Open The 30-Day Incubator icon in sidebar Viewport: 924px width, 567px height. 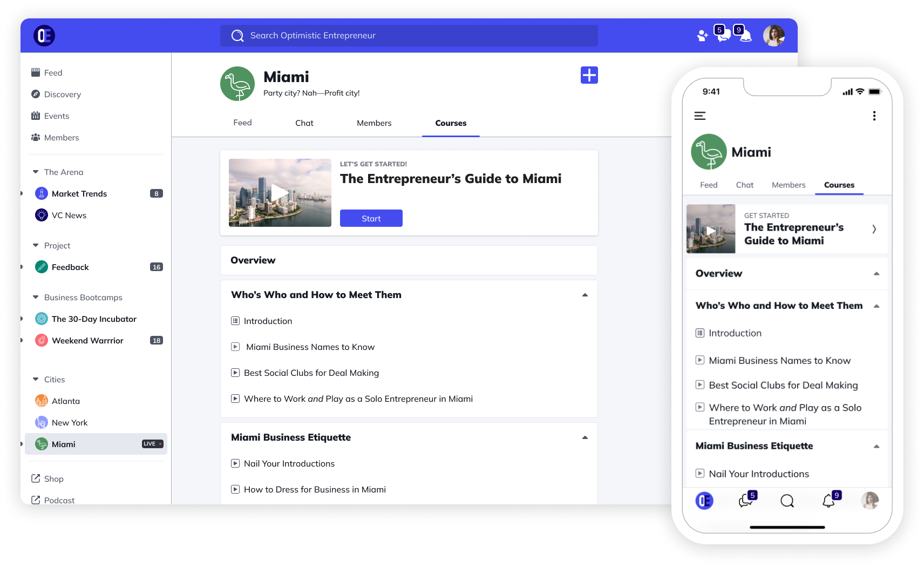42,319
